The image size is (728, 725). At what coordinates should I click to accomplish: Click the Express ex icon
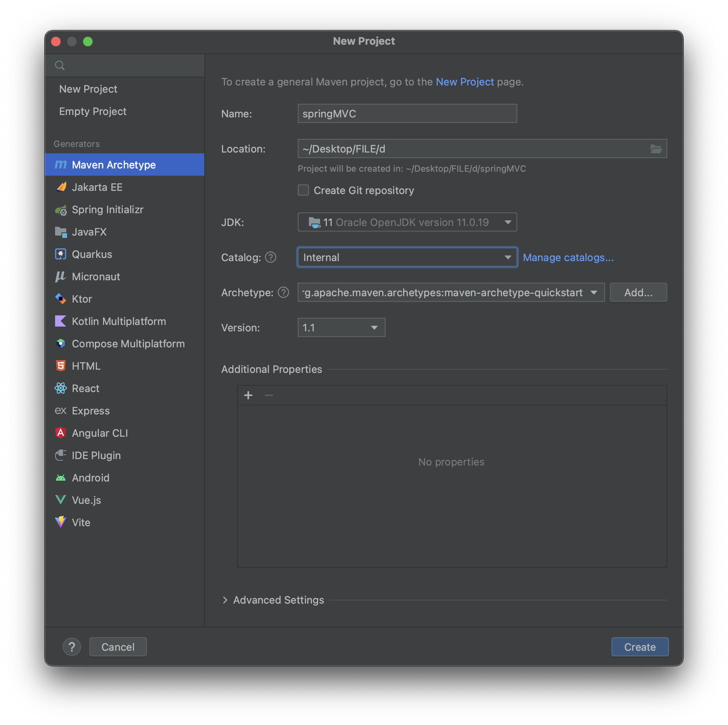[x=61, y=410]
